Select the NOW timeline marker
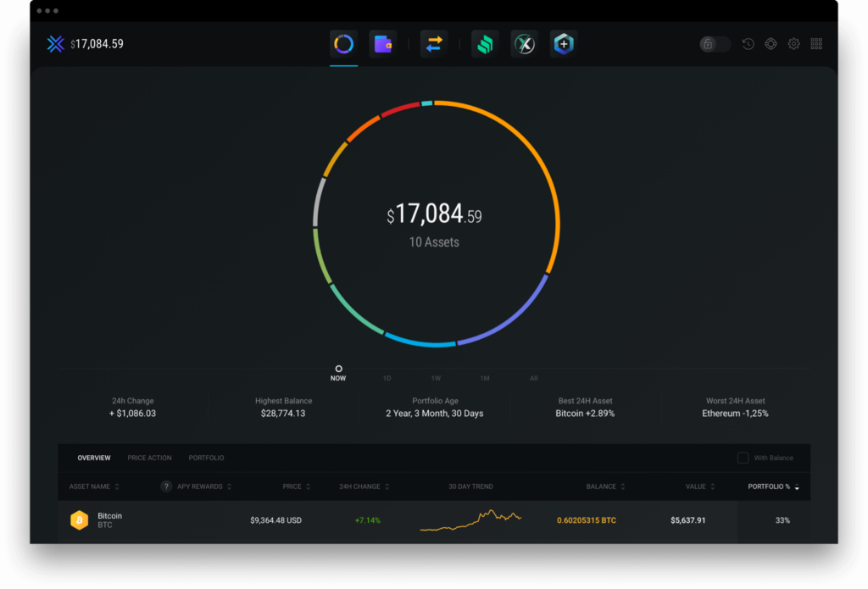 pos(338,373)
